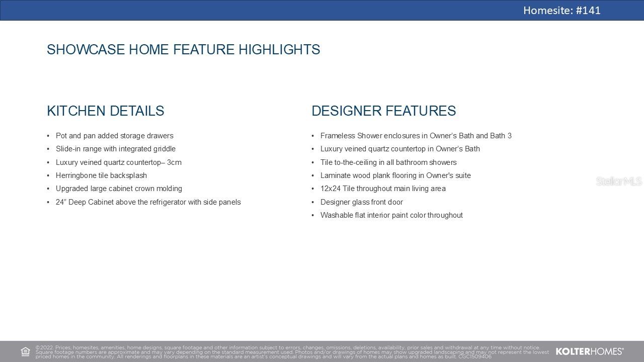The image size is (644, 362).
Task: Select the frameless shower enclosures item
Action: (416, 136)
